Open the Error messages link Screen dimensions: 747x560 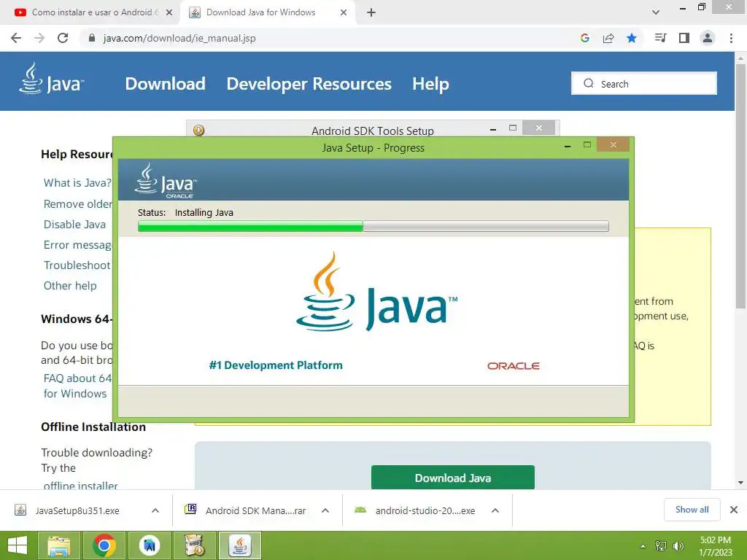(77, 245)
